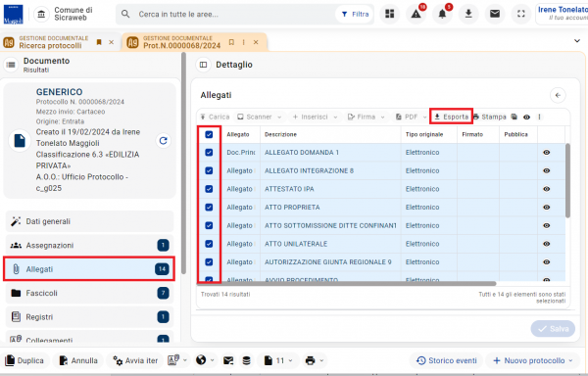Screen dimensions: 588x376
Task: Open the Allegati section
Action: (89, 269)
